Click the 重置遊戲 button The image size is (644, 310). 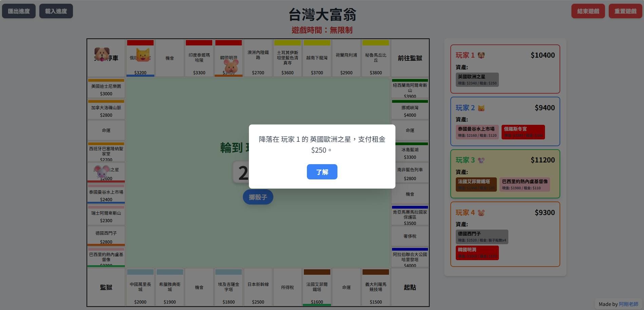625,11
